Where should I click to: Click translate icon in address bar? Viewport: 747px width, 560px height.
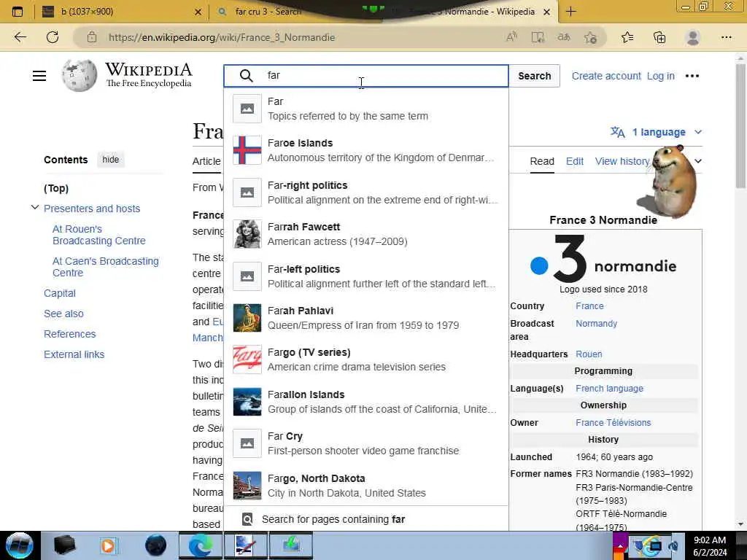pyautogui.click(x=564, y=37)
